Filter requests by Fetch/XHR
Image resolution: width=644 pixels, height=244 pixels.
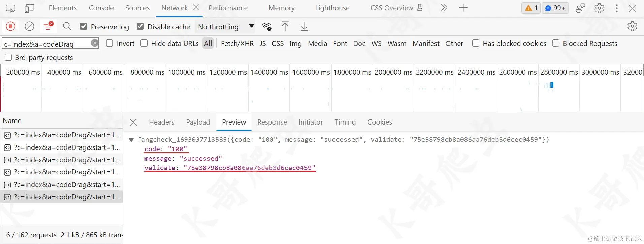(237, 43)
